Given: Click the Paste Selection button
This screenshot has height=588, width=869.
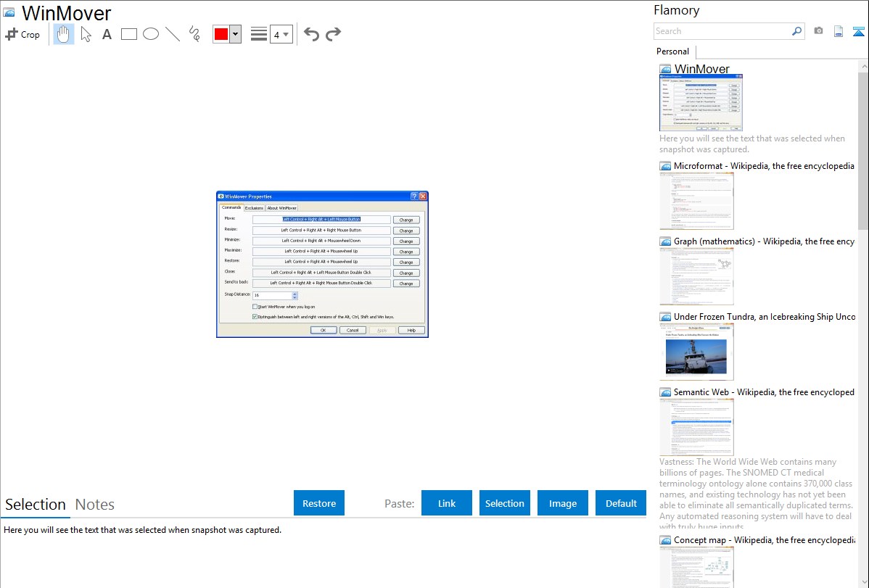Looking at the screenshot, I should pos(504,503).
